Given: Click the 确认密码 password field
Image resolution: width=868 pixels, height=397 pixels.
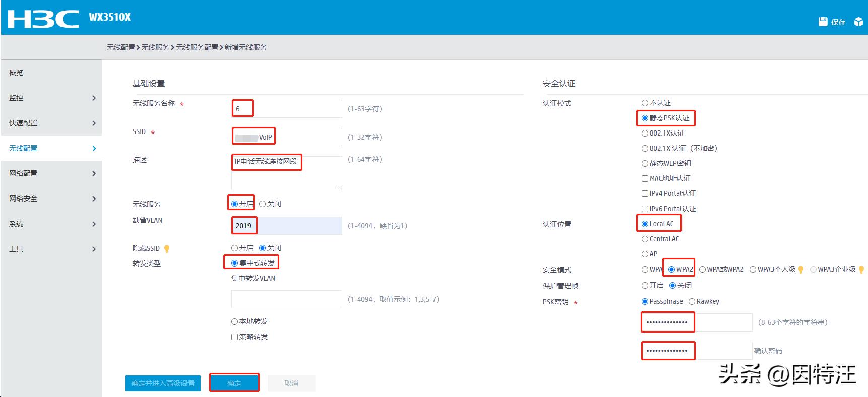Looking at the screenshot, I should 697,351.
